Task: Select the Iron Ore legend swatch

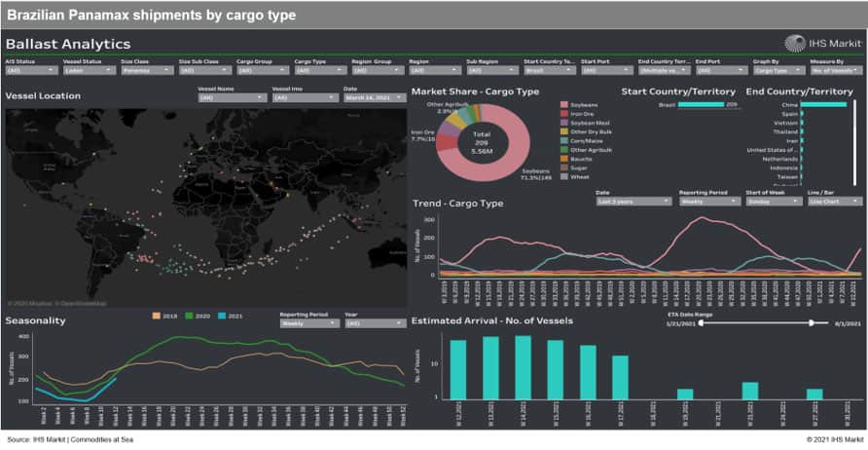Action: [x=564, y=114]
